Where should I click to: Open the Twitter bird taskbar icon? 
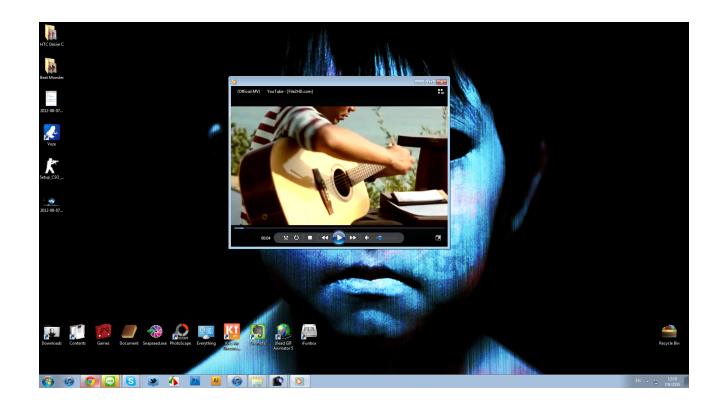pos(153,382)
